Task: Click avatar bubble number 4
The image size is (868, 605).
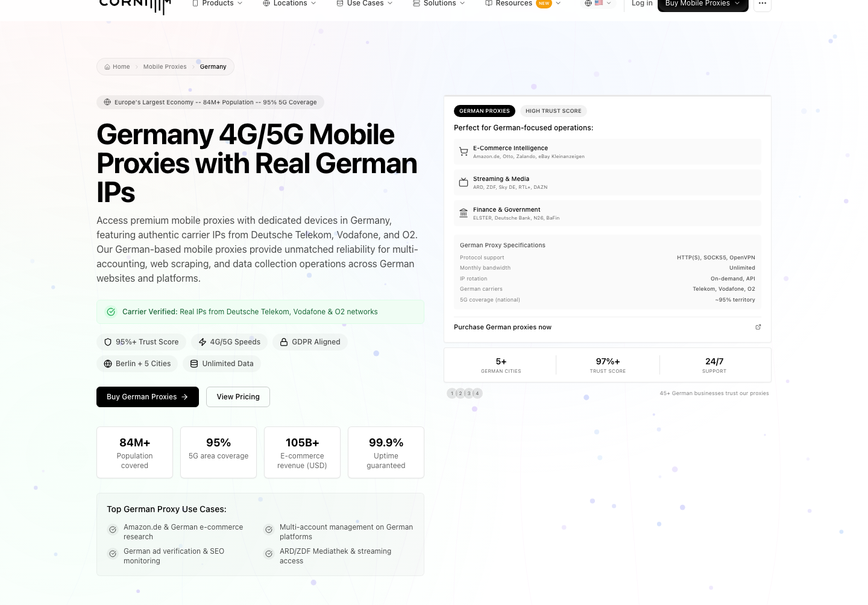Action: tap(477, 393)
